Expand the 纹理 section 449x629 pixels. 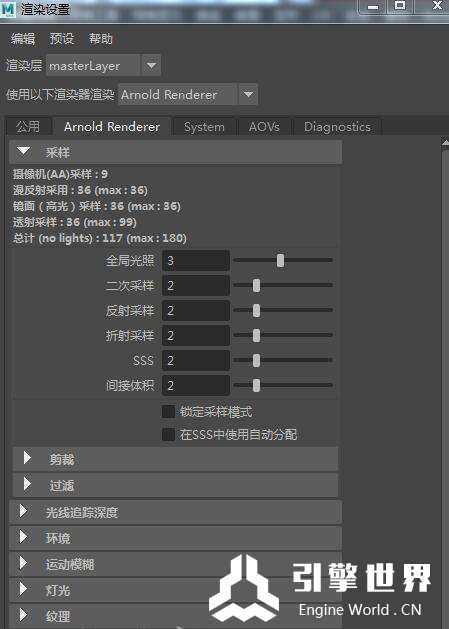coord(175,616)
